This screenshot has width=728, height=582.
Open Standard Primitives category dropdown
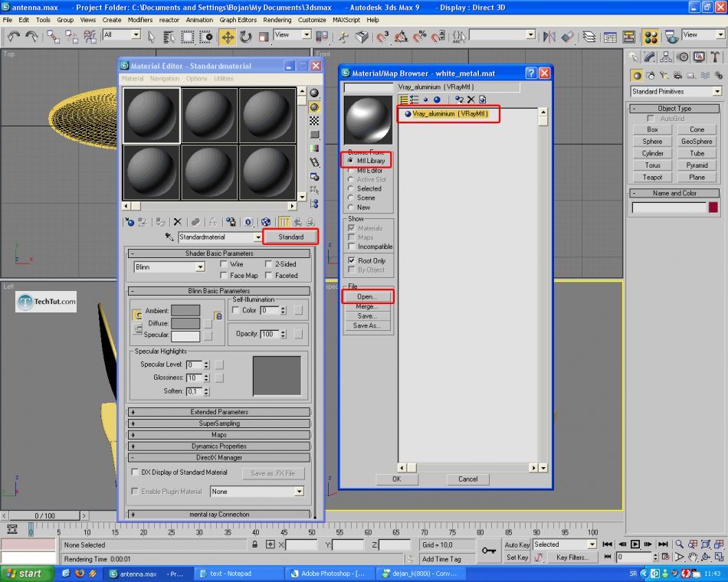click(x=717, y=91)
